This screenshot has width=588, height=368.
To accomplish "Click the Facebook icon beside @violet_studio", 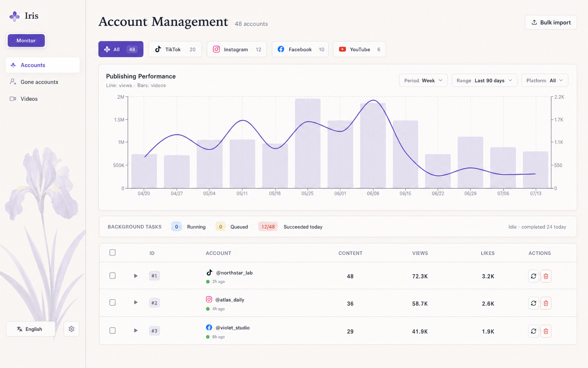I will [x=209, y=328].
